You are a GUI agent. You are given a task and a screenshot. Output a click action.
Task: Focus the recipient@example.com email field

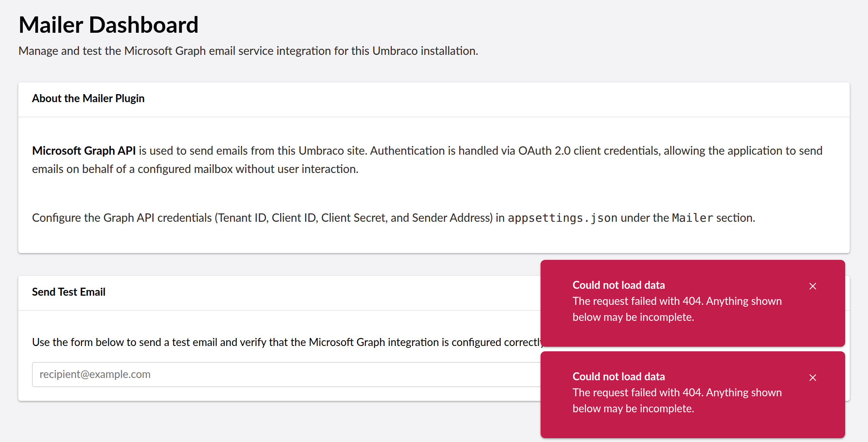point(286,375)
